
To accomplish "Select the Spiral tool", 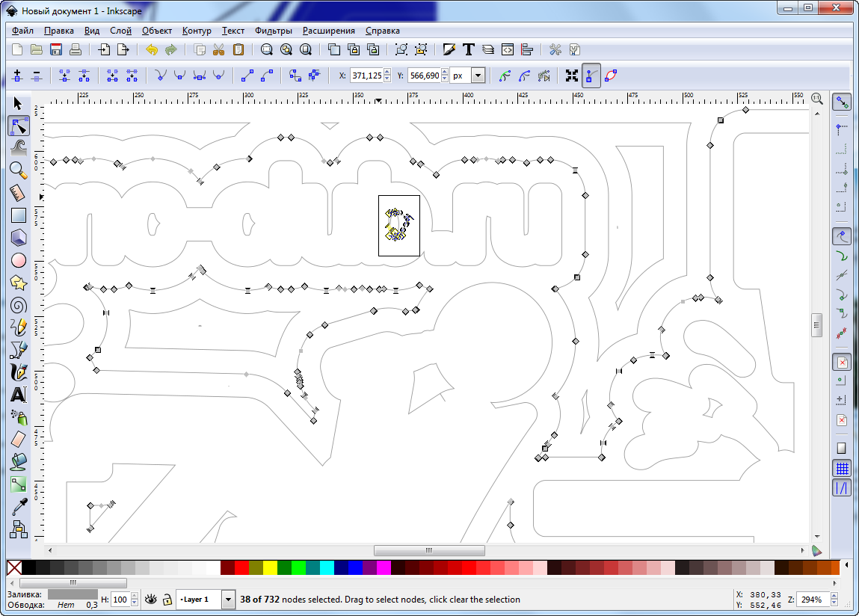I will pos(18,305).
